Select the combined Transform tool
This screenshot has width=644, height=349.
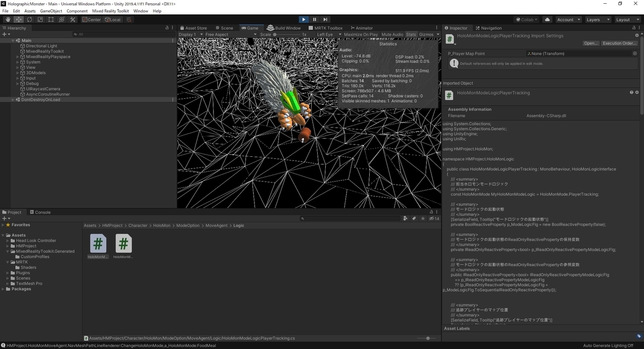(x=61, y=19)
